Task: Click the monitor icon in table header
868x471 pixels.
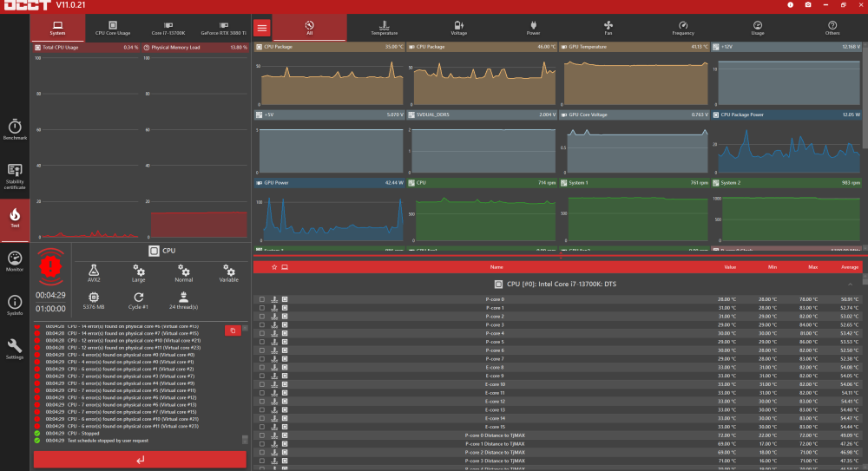Action: coord(285,267)
